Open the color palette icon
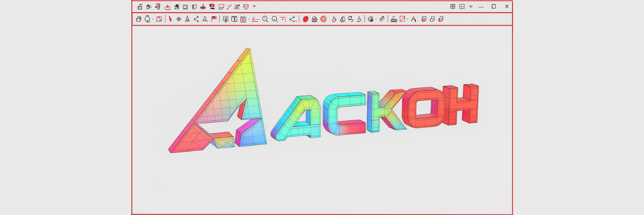This screenshot has width=644, height=215. point(371,19)
